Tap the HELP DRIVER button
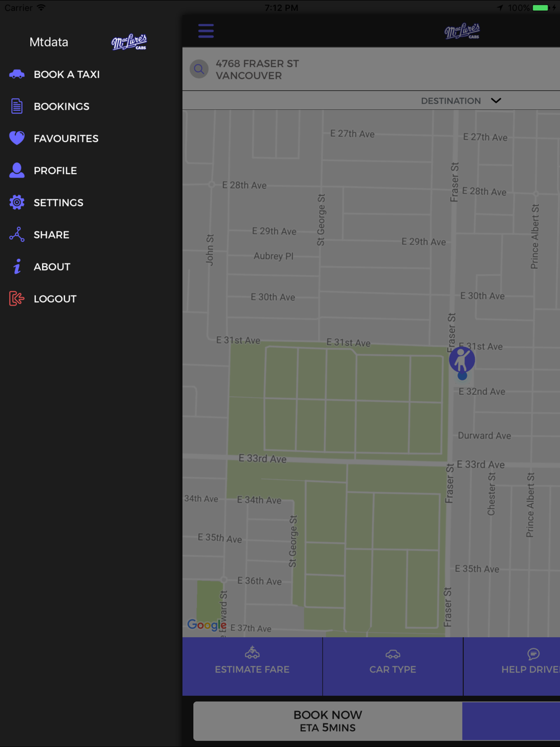Screen dimensions: 560x747 point(512,666)
